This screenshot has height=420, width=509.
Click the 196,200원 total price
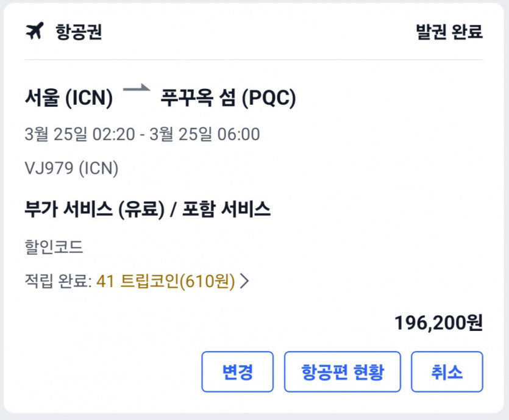(x=438, y=322)
